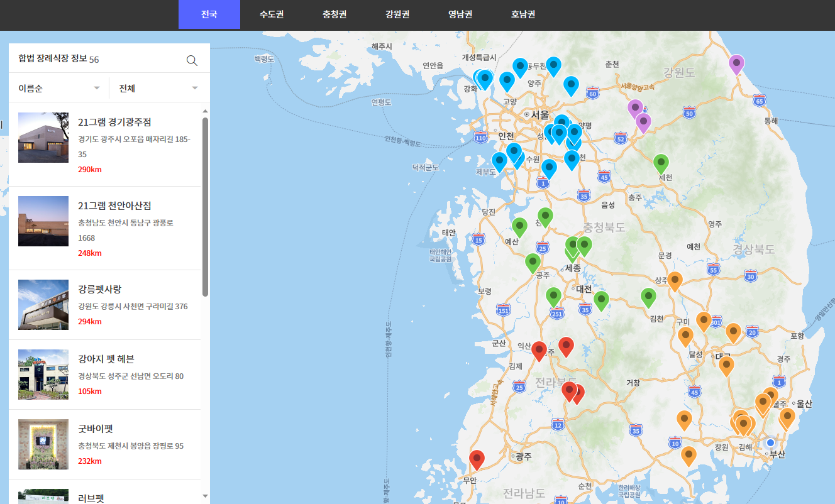Open the 강릉펫사랑 listing title
The width and height of the screenshot is (835, 504).
[x=99, y=289]
